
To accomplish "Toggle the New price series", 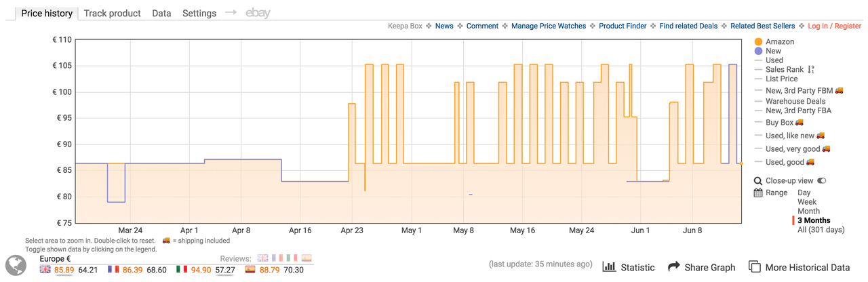I will pos(773,51).
